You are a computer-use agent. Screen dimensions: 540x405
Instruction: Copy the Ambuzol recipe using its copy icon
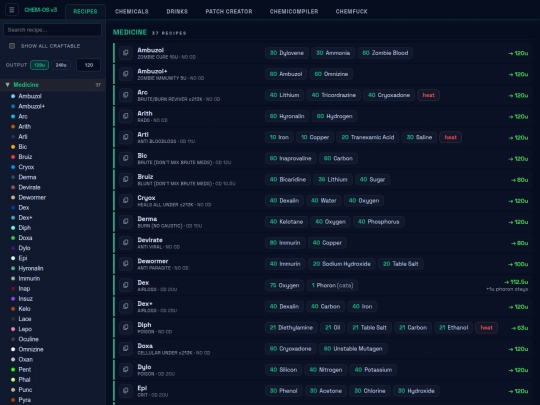tap(126, 53)
